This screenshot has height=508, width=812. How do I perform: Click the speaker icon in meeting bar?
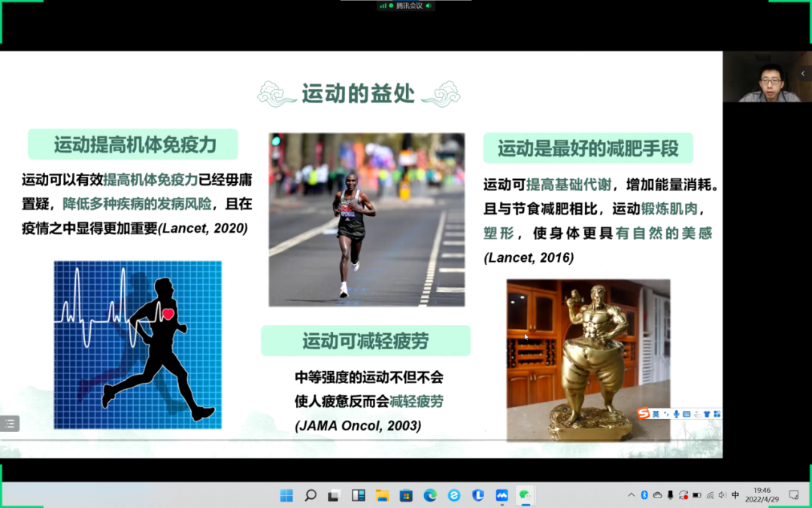pos(429,5)
